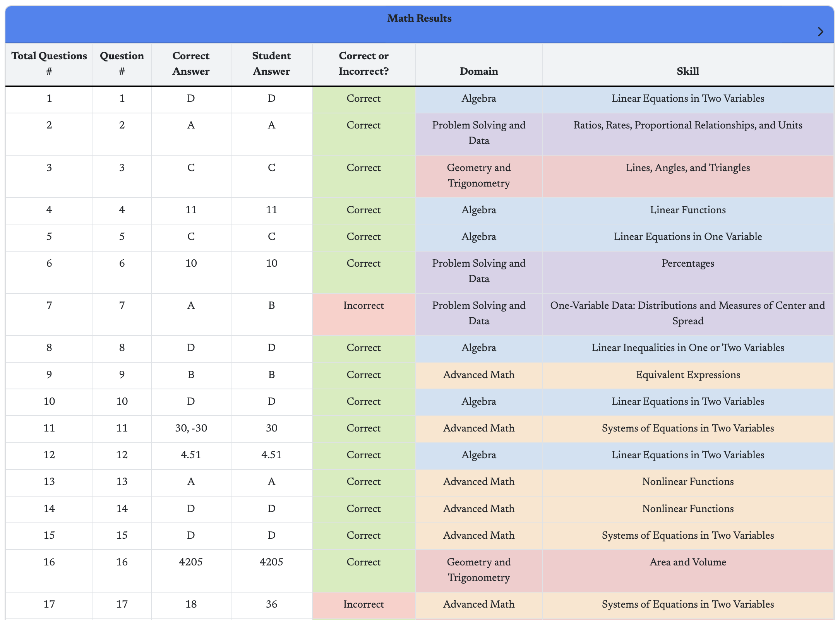This screenshot has height=620, width=840.
Task: Click the Student Answer column header
Action: (x=271, y=63)
